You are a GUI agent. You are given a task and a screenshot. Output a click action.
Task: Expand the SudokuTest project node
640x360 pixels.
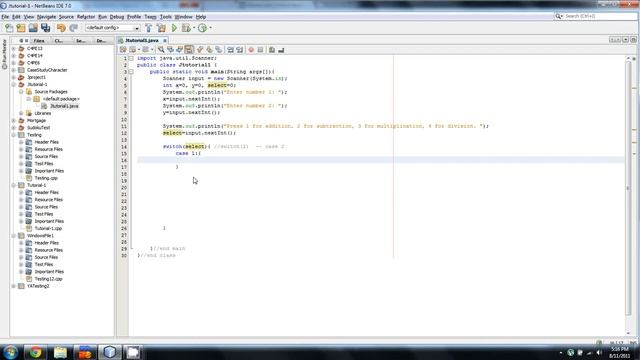(13, 127)
